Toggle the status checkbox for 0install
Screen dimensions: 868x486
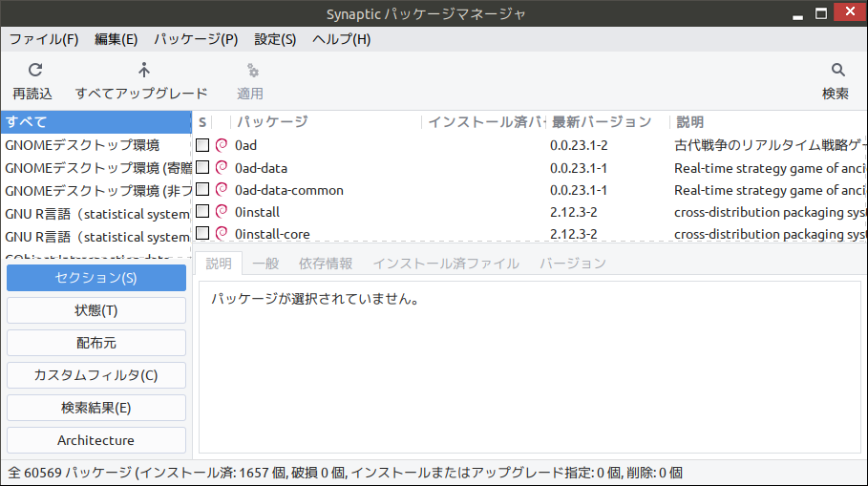click(x=202, y=211)
